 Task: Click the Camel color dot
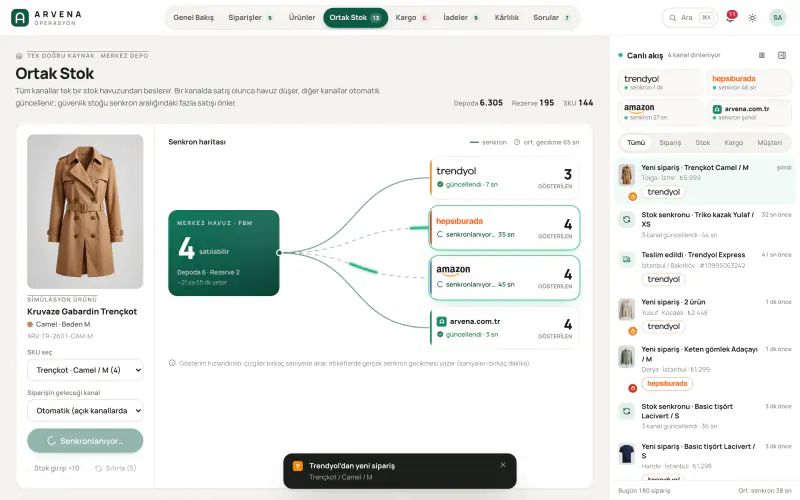30,324
